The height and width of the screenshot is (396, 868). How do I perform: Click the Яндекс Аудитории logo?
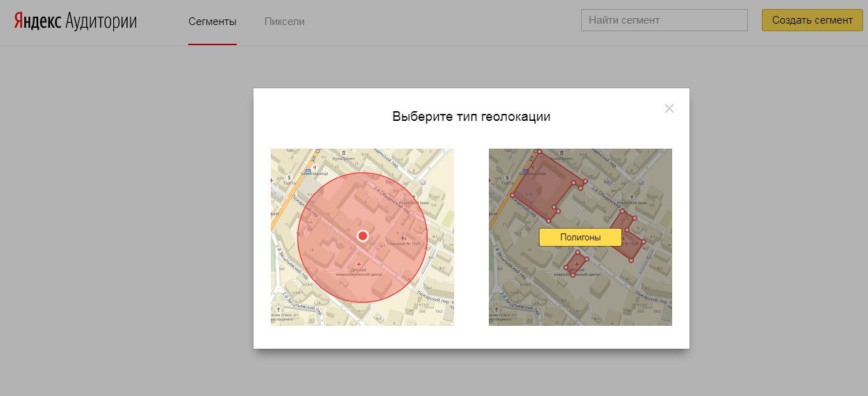coord(76,21)
